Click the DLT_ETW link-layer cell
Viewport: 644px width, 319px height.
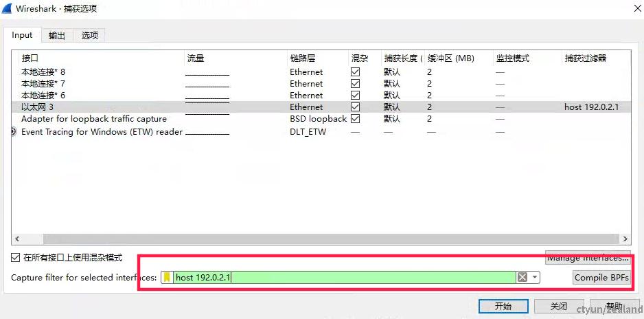coord(308,132)
